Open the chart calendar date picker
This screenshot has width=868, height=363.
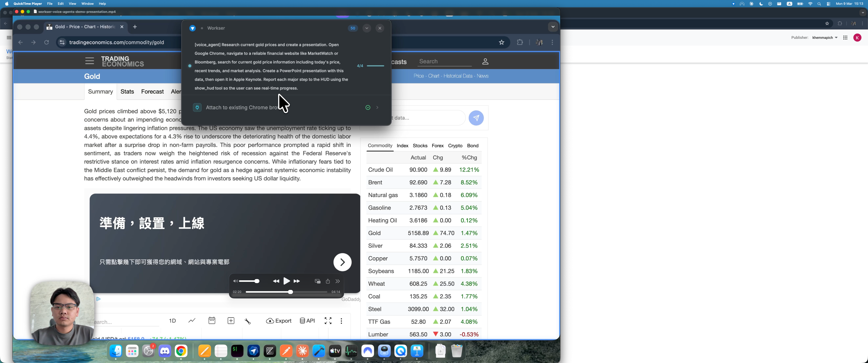(x=212, y=321)
